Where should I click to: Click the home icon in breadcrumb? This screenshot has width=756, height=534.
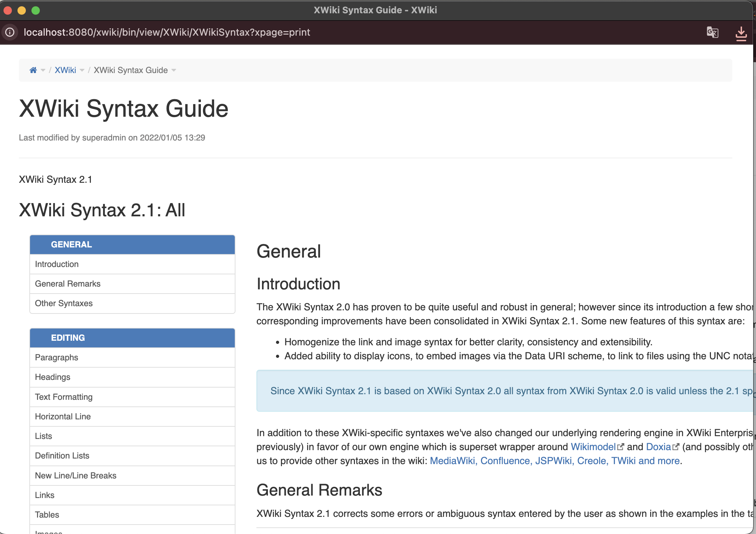point(33,70)
